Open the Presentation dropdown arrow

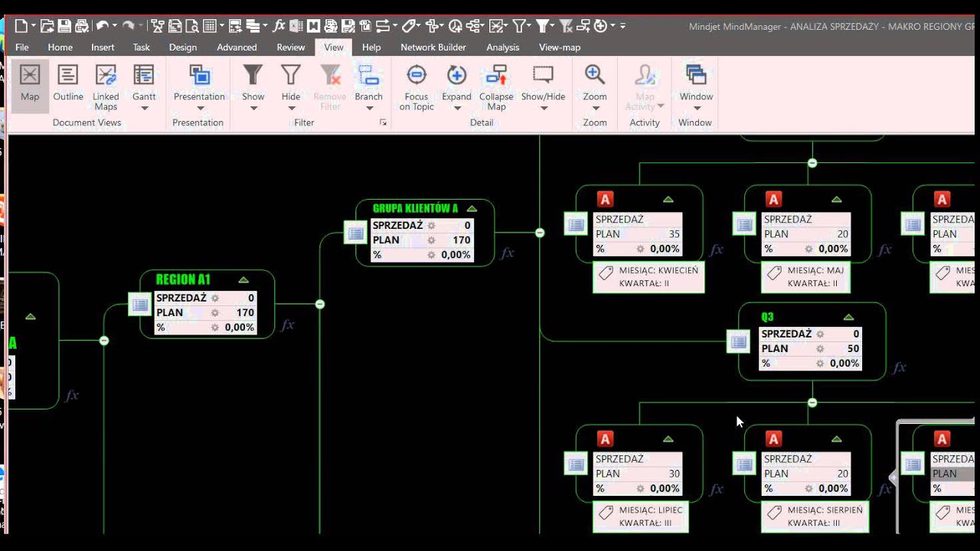199,108
